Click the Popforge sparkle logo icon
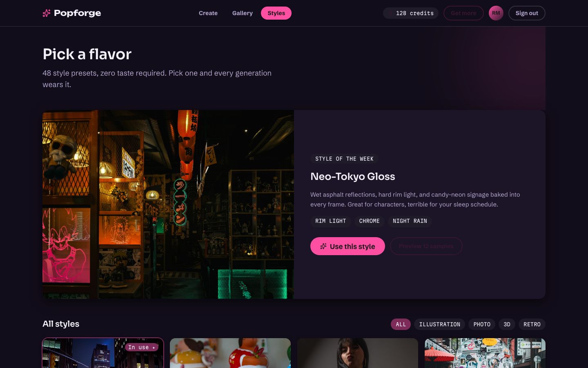The image size is (588, 368). [x=47, y=13]
